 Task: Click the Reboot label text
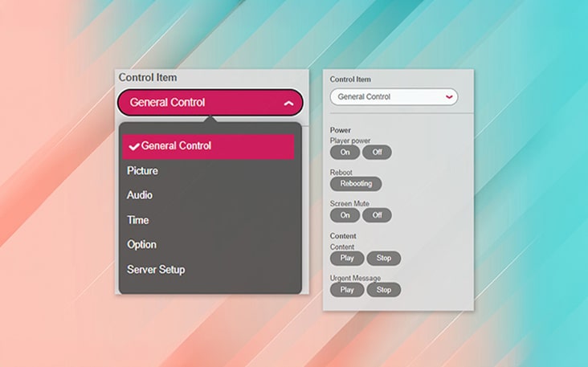pos(341,173)
